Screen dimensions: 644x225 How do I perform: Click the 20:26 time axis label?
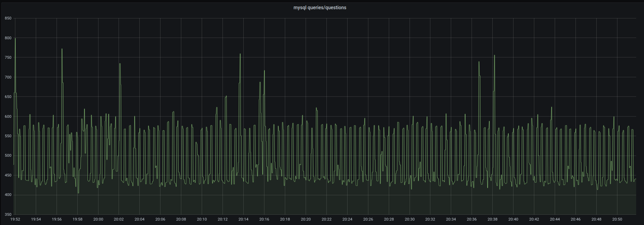coord(368,219)
